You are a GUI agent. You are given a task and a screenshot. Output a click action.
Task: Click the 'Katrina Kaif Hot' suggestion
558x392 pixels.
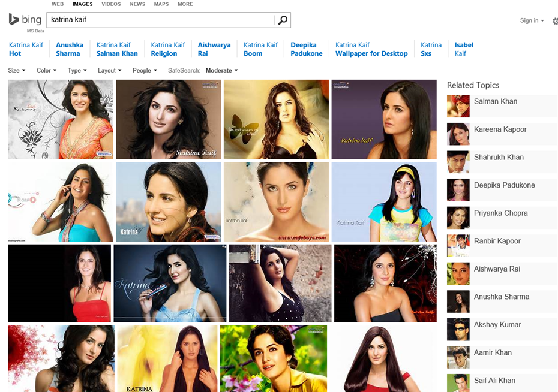(26, 49)
